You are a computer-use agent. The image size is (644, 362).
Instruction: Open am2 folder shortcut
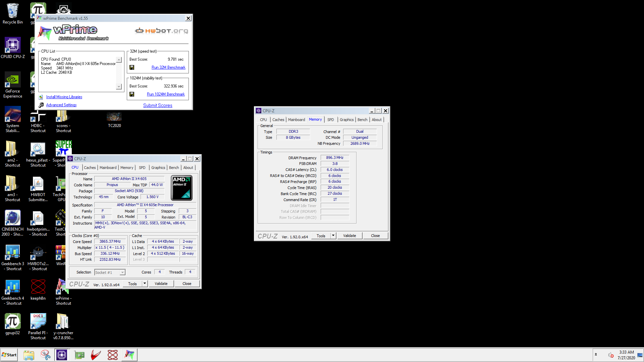tap(13, 154)
